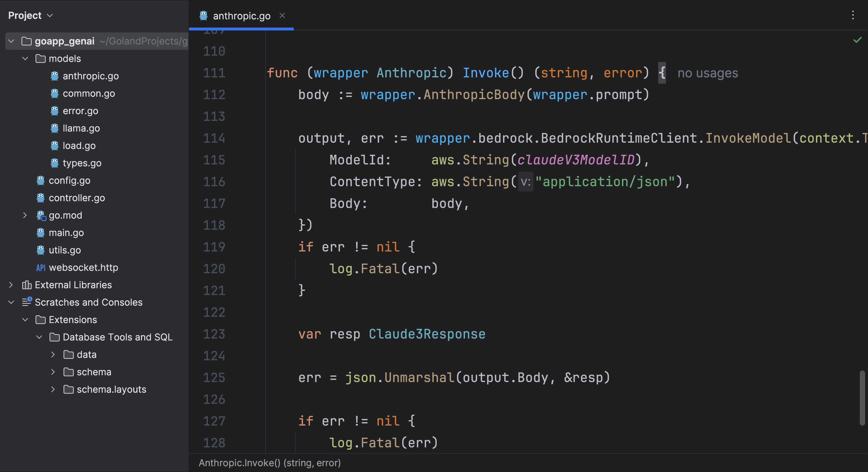Screen dimensions: 868x472
Task: Click the go.mod module file icon
Action: point(41,215)
